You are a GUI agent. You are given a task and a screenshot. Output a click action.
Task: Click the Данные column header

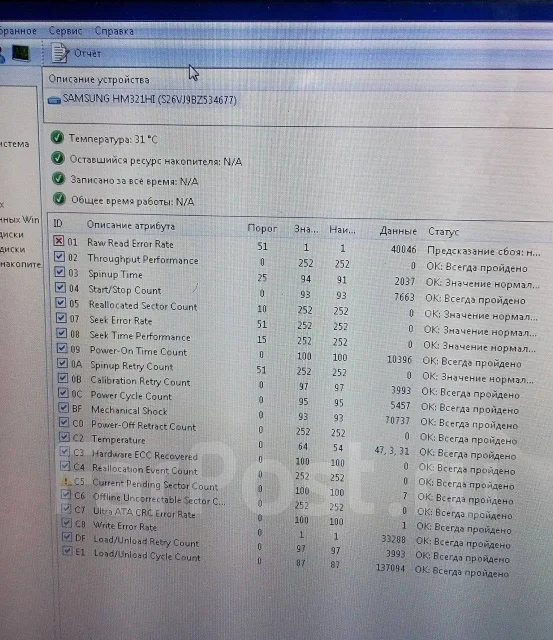(x=398, y=231)
